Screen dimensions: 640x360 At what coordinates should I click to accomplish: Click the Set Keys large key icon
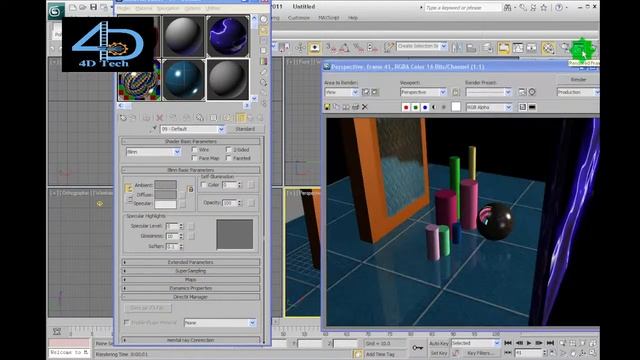pyautogui.click(x=418, y=348)
